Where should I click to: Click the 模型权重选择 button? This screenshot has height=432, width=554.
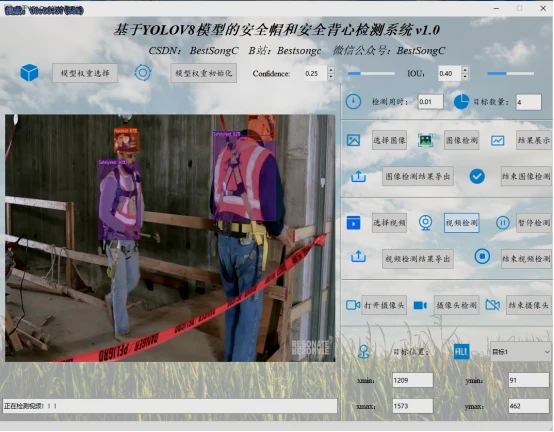85,73
